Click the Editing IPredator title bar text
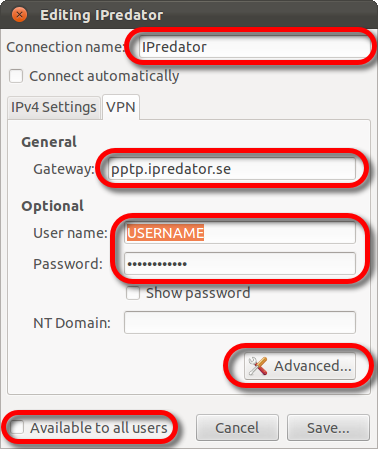The image size is (378, 449). [x=102, y=15]
